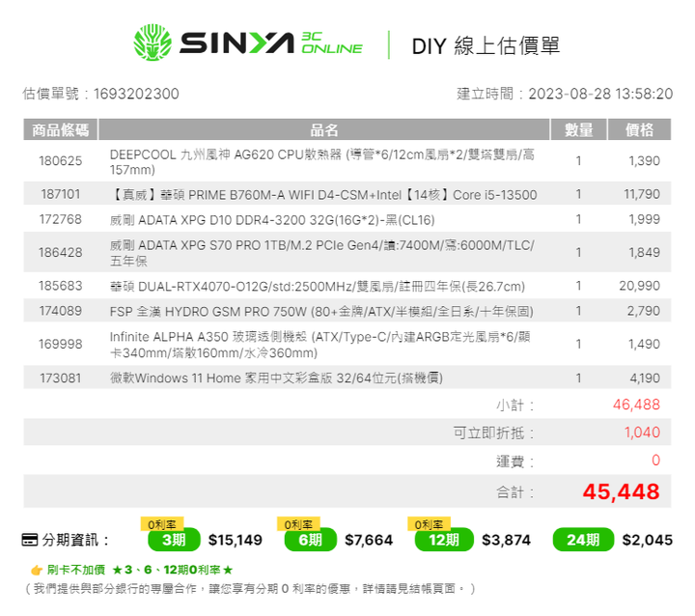695x616 pixels.
Task: Click the PRIME B760M-A WIFI Core i5-13500 item
Action: (x=323, y=195)
